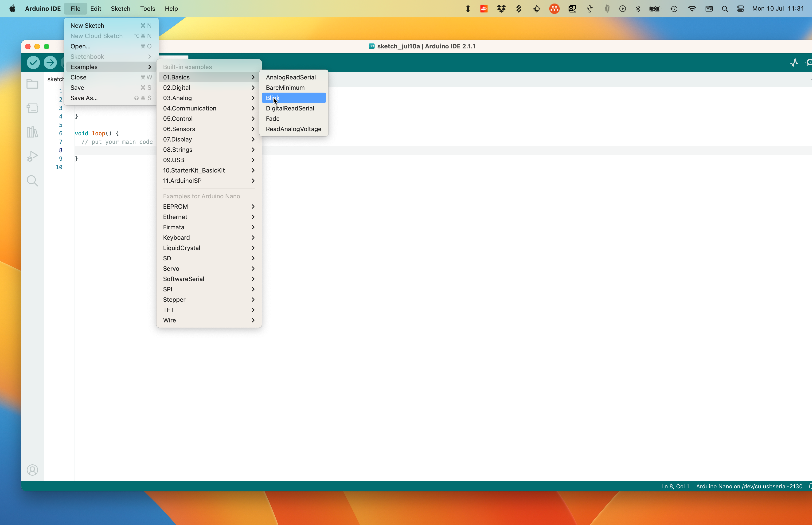Choose New Sketch from File menu
Image resolution: width=812 pixels, height=525 pixels.
111,26
